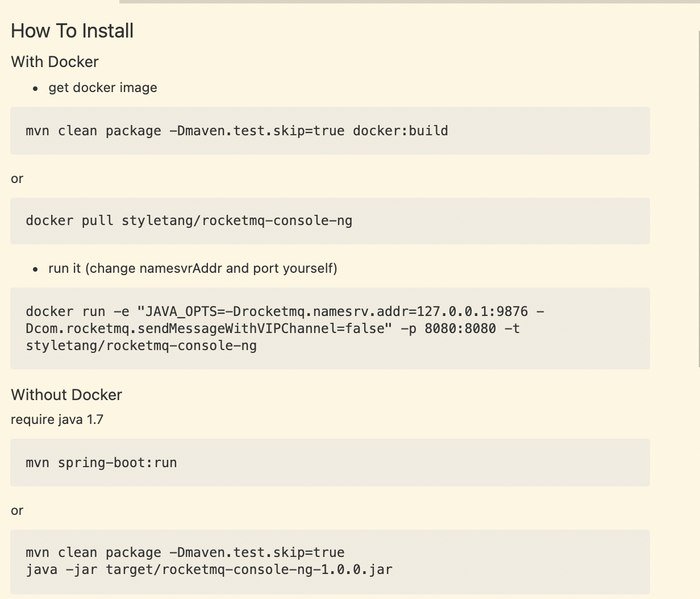This screenshot has height=599, width=700.
Task: Click the "or" text above the docker pull command
Action: pos(17,179)
